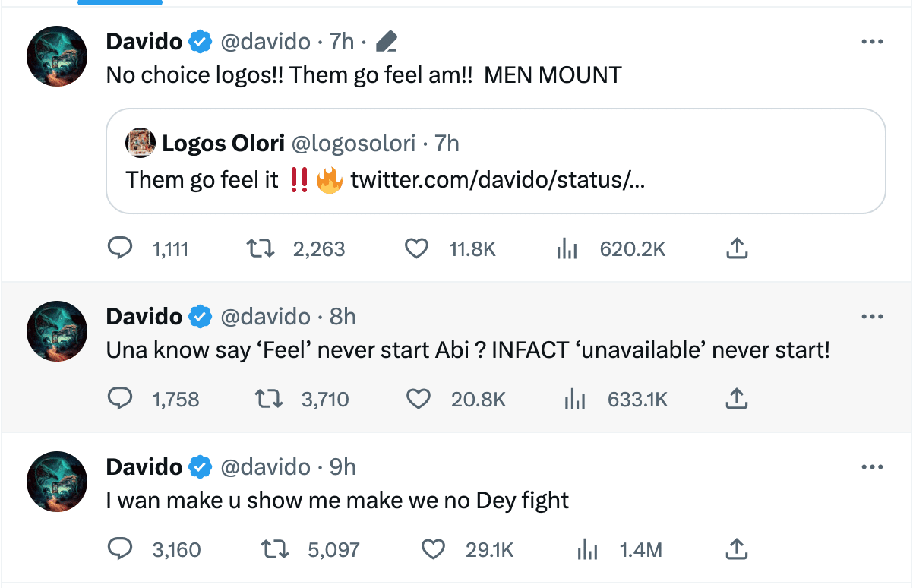
Task: Open reply on 'Una know say' tweet
Action: pos(119,398)
